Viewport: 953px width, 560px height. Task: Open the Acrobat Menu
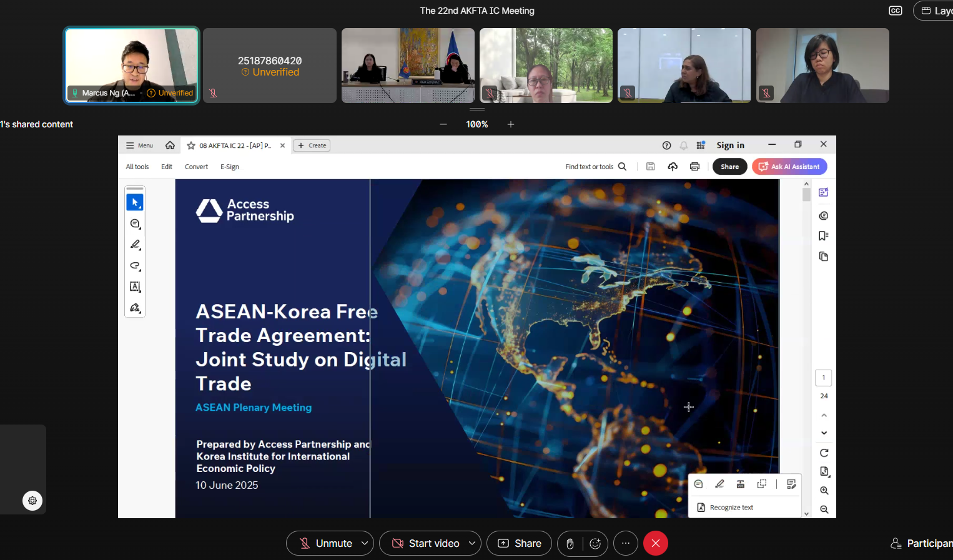(139, 145)
